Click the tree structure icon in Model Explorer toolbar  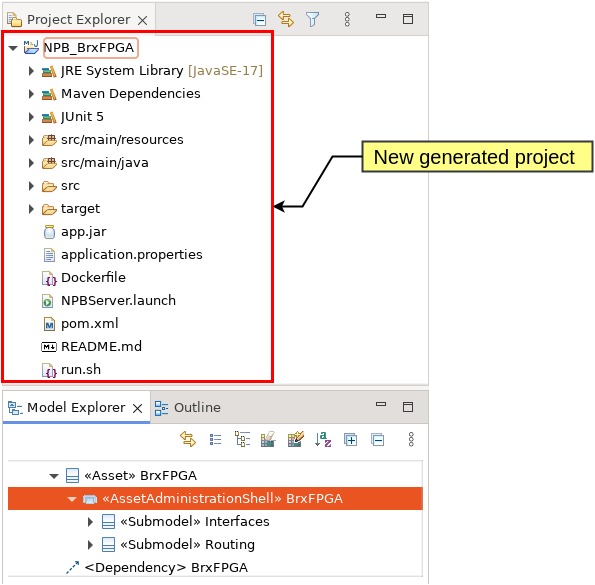pos(242,439)
